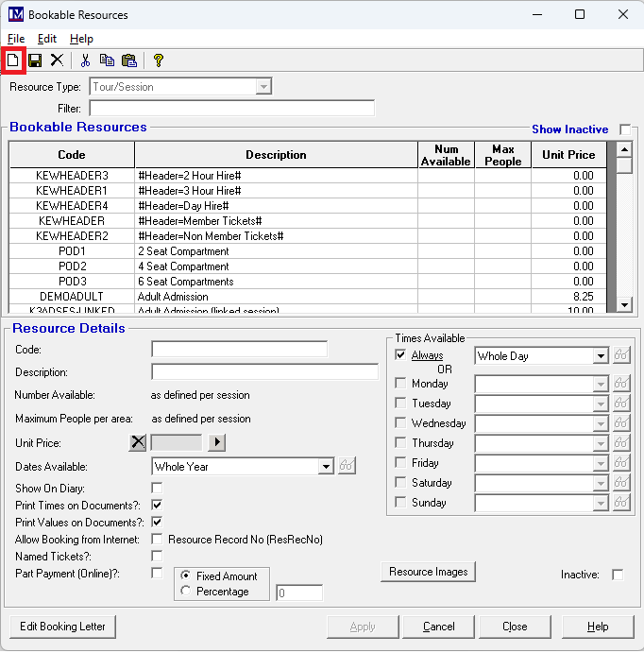Click the Unit Price column header

point(568,154)
